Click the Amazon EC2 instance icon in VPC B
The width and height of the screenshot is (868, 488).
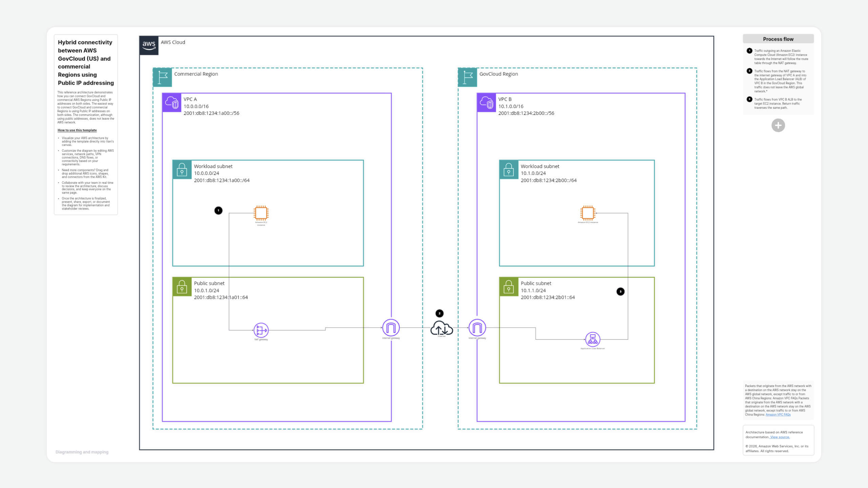pos(588,213)
